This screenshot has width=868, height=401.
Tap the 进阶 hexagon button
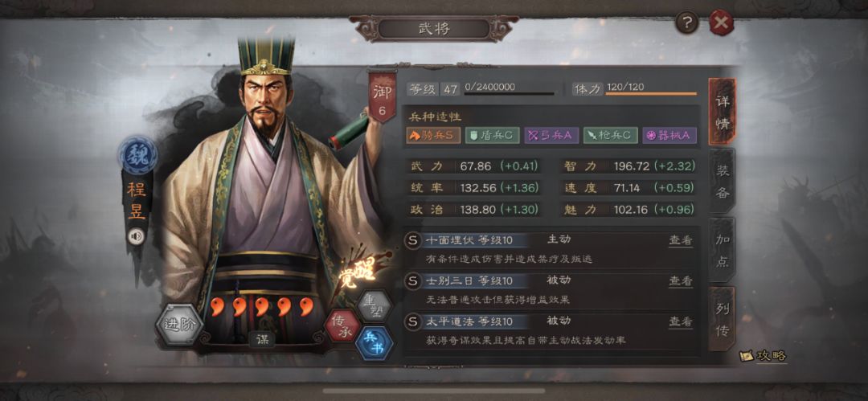point(179,325)
